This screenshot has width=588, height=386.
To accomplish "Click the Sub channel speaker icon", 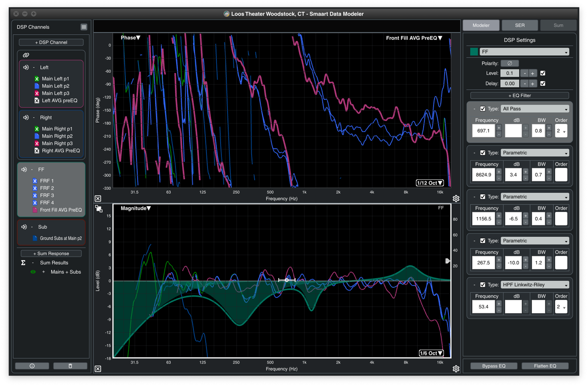I will pos(24,227).
